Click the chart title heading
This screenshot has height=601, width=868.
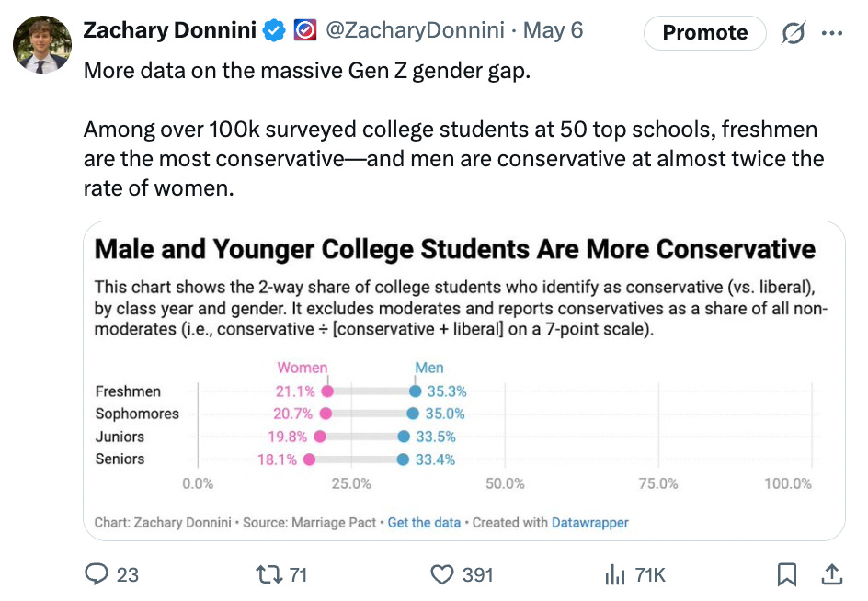pyautogui.click(x=455, y=249)
